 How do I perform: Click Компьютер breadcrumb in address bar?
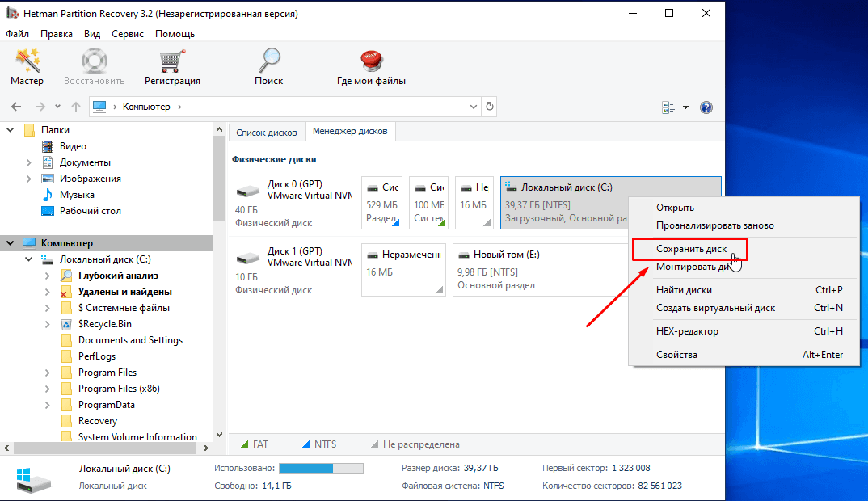pos(146,107)
